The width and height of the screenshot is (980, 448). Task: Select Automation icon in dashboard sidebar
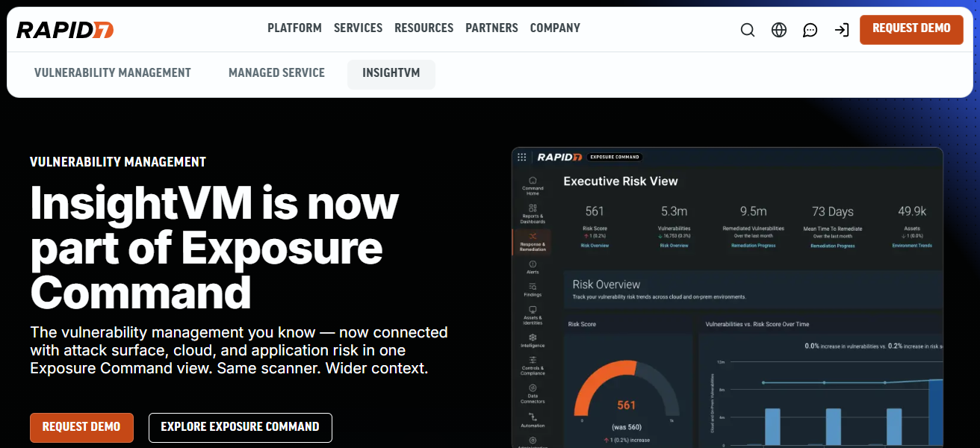[x=533, y=420]
